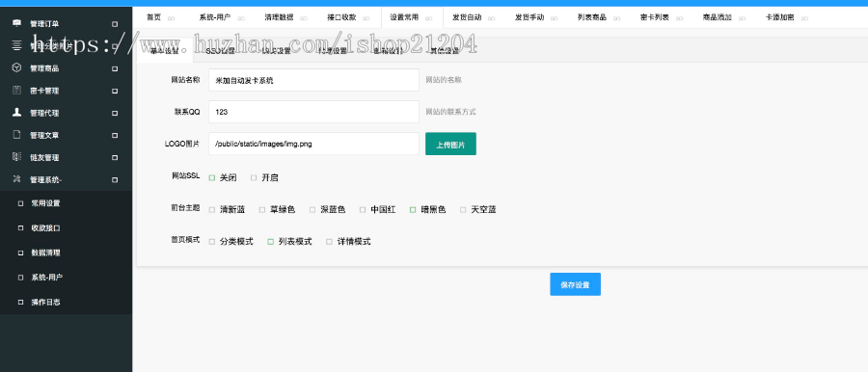Switch to the 卡添加密 tab

779,17
